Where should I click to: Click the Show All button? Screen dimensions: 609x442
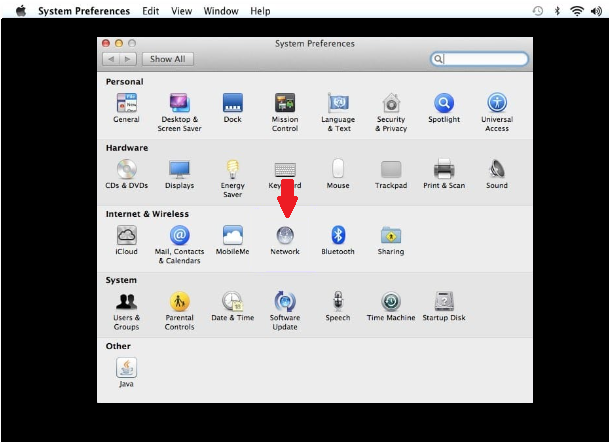pos(168,59)
